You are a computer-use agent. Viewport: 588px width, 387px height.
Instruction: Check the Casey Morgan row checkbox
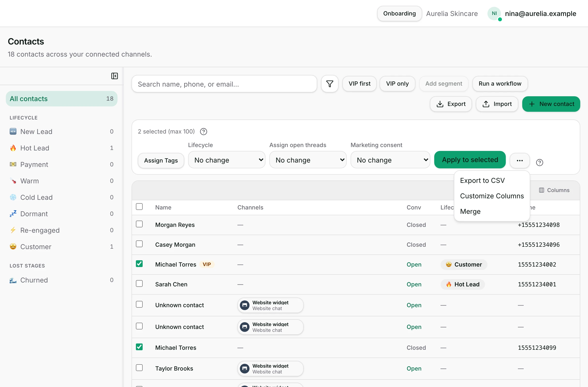click(x=139, y=244)
